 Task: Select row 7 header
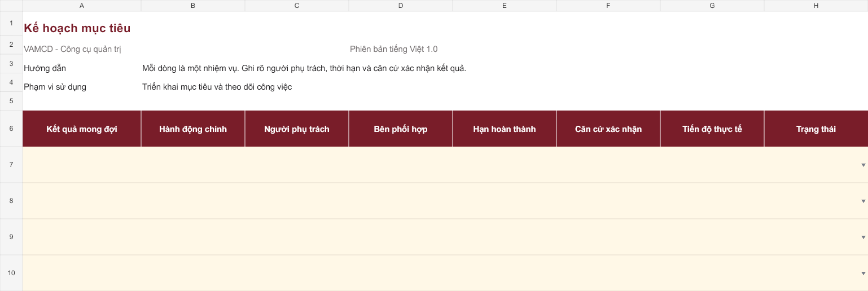coord(11,165)
